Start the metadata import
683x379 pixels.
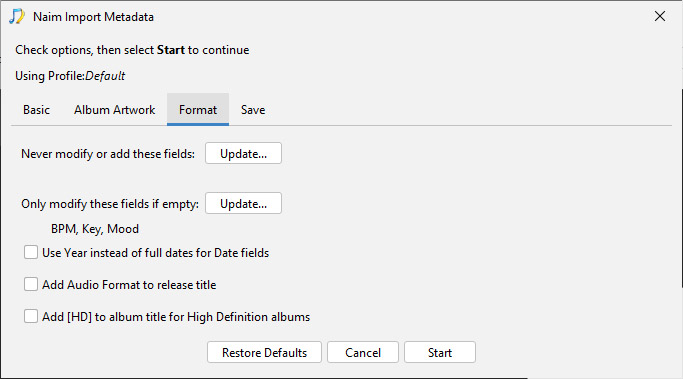[440, 352]
